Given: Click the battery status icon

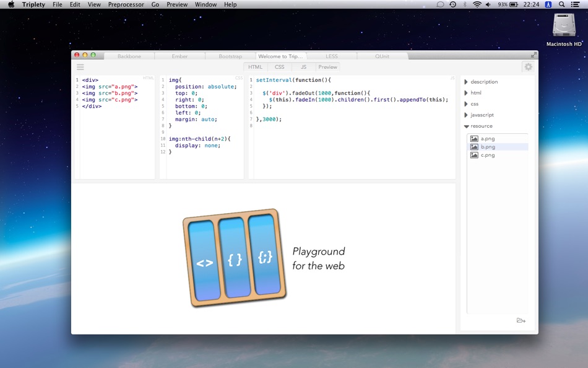Looking at the screenshot, I should tap(514, 4).
